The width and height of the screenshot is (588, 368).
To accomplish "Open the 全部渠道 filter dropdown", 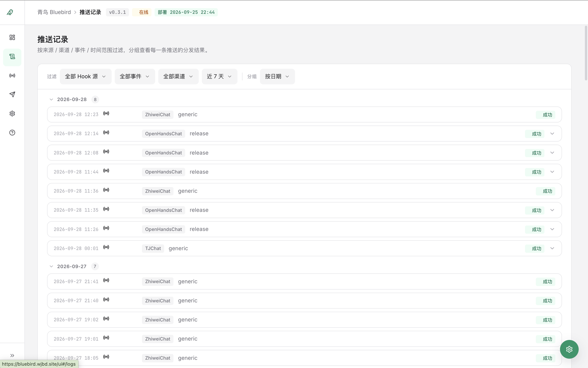I will click(178, 77).
